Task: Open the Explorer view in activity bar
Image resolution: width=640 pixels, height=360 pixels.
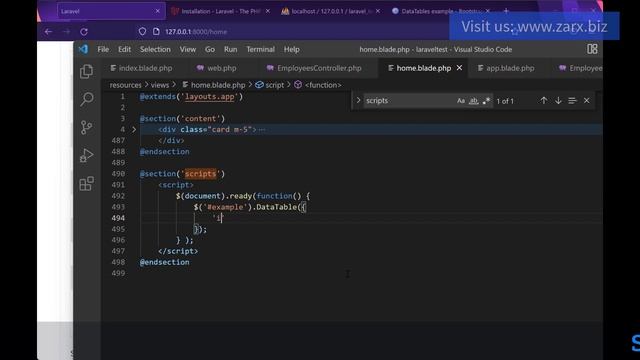Action: [87, 71]
